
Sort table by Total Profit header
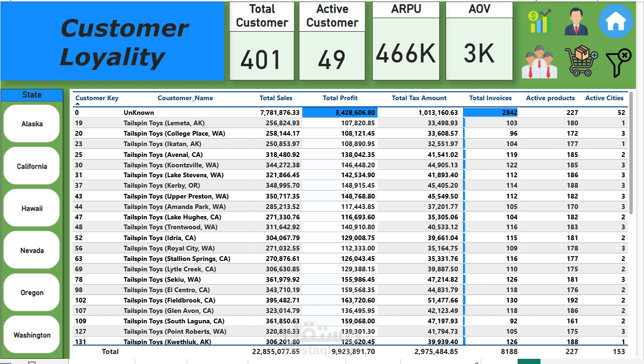point(340,98)
